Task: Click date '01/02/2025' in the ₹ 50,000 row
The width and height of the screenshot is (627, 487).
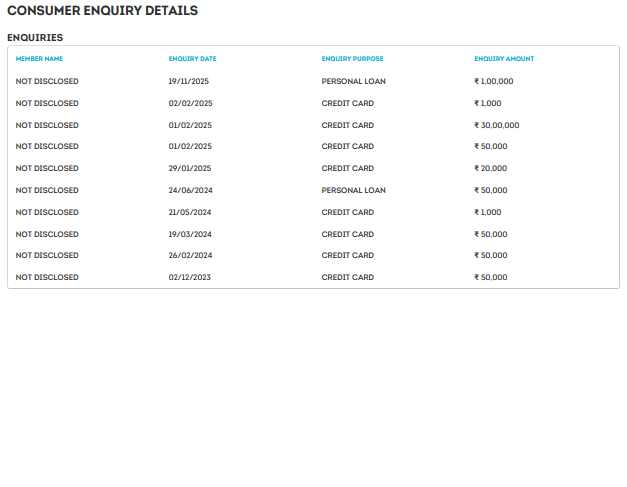Action: point(190,146)
